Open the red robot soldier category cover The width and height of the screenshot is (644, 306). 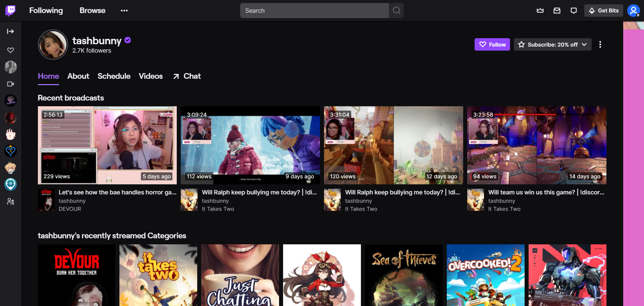coord(568,275)
